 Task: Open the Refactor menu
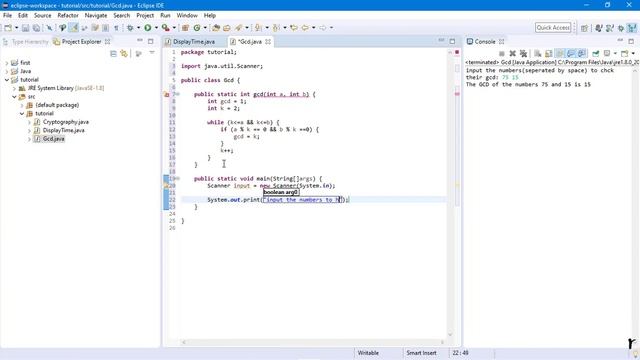[x=68, y=16]
